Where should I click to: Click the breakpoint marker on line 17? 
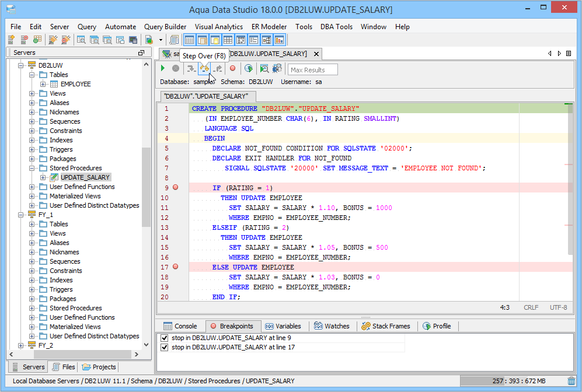click(176, 267)
